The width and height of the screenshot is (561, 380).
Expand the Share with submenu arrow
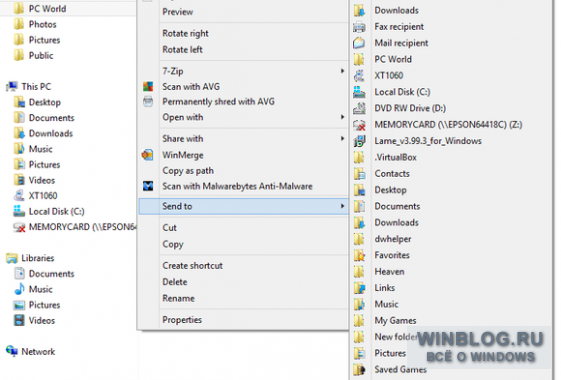[x=342, y=138]
